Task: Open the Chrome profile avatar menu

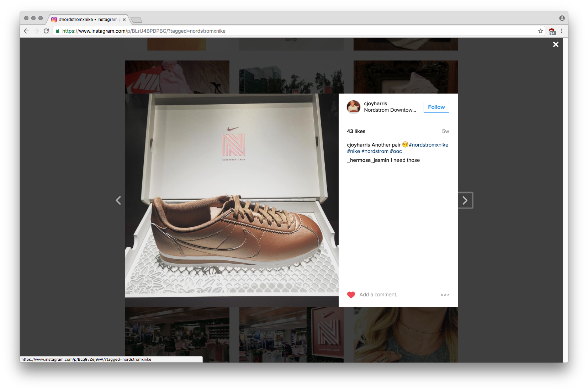Action: 561,17
